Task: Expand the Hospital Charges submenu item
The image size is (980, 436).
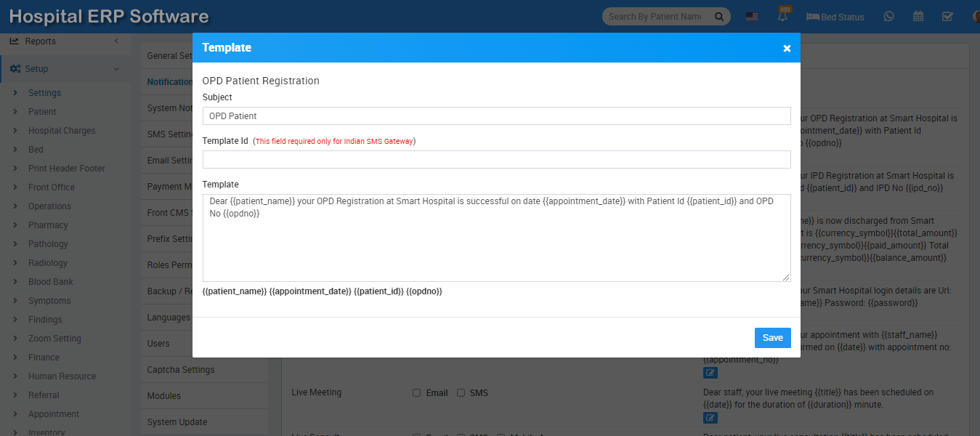Action: 62,131
